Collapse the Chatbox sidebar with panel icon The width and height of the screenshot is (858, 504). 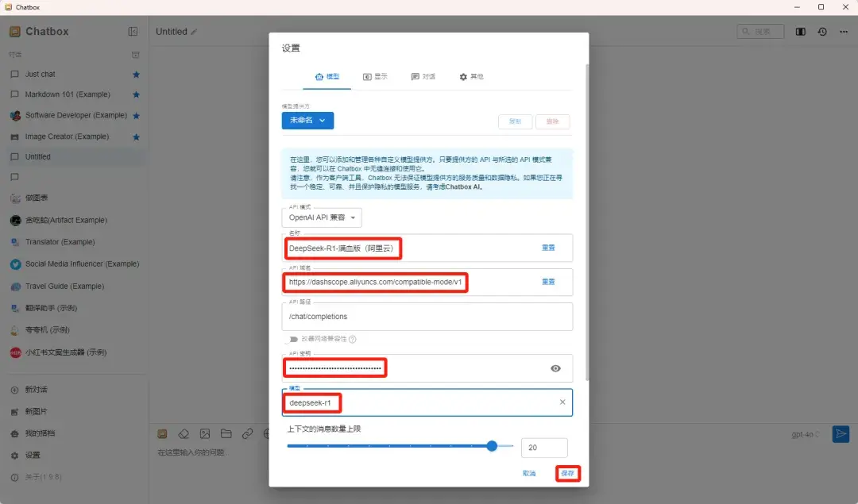pos(133,32)
